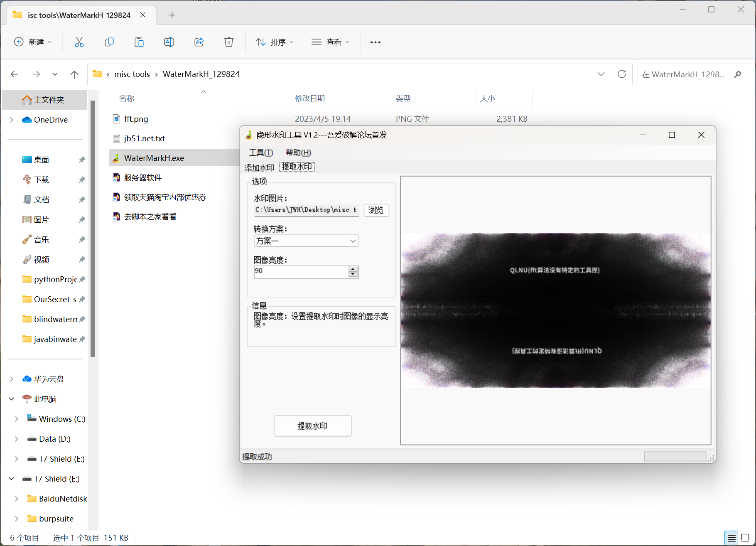
Task: Click the Cut scissors icon in Explorer toolbar
Action: pyautogui.click(x=79, y=42)
